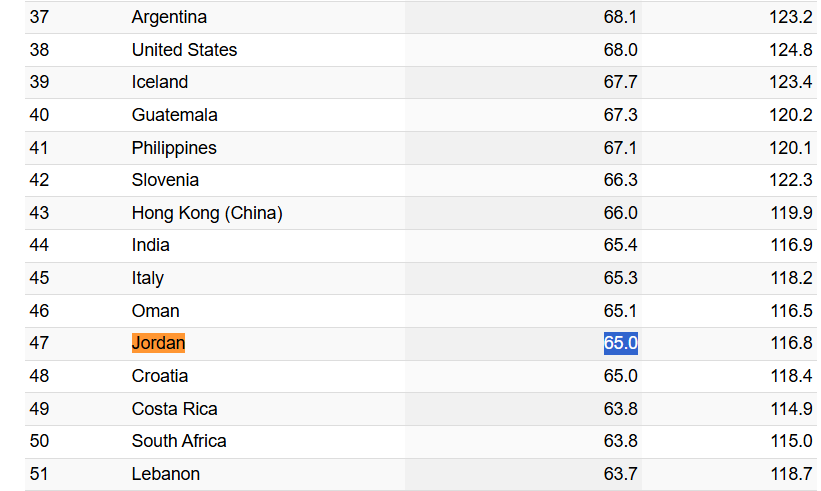821x491 pixels.
Task: Select the 118.7 value in Lebanon's row
Action: tap(791, 474)
